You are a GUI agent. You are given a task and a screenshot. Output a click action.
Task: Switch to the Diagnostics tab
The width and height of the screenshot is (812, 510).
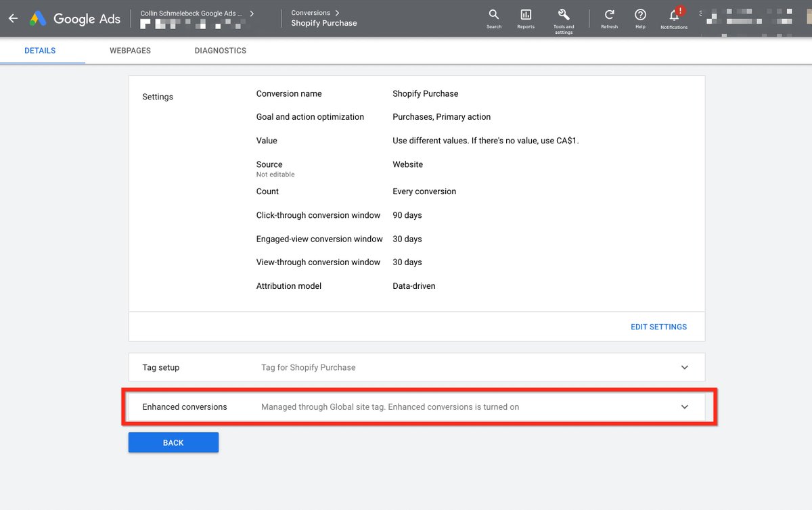pos(221,51)
